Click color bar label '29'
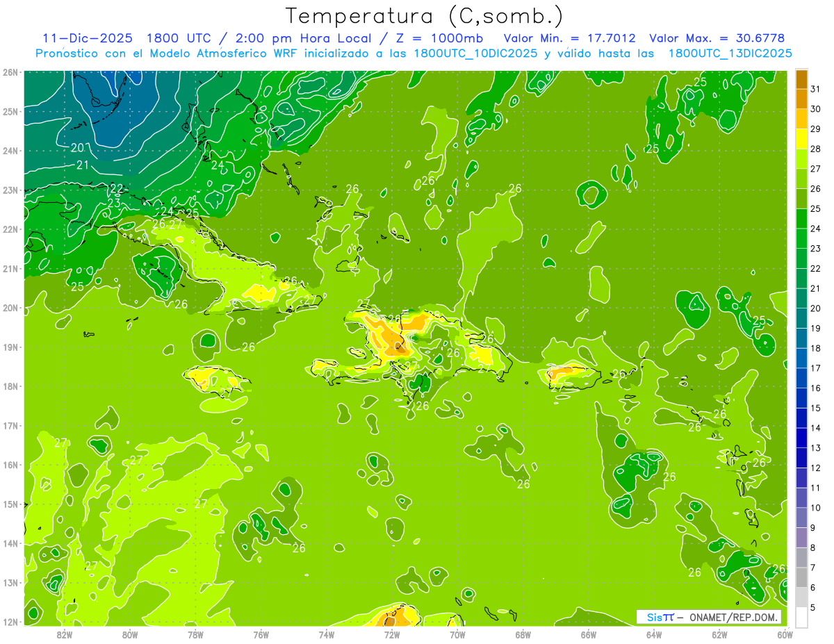834x644 pixels. pos(815,129)
